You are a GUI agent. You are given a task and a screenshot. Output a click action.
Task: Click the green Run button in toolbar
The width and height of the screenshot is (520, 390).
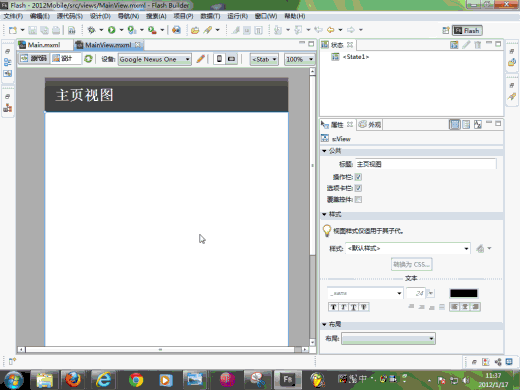(111, 30)
